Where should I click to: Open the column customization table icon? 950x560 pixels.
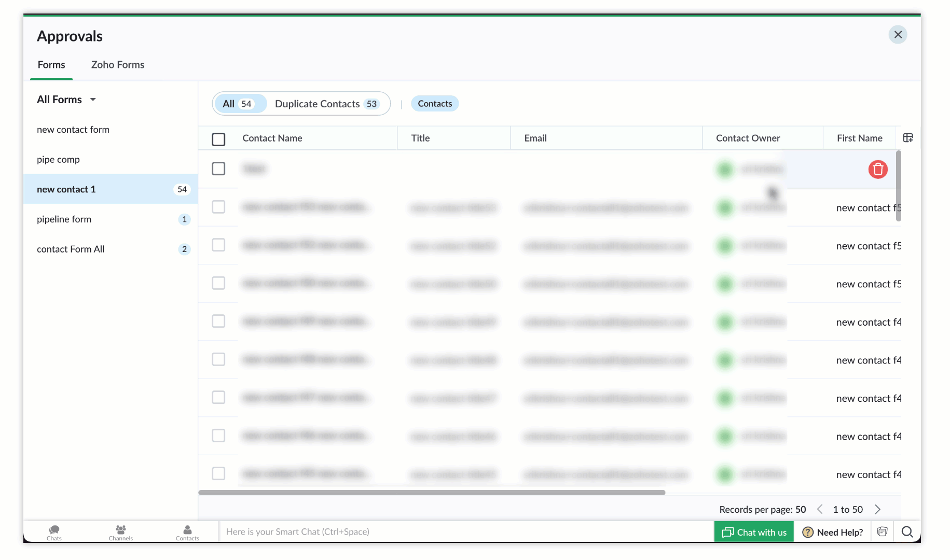click(x=908, y=138)
